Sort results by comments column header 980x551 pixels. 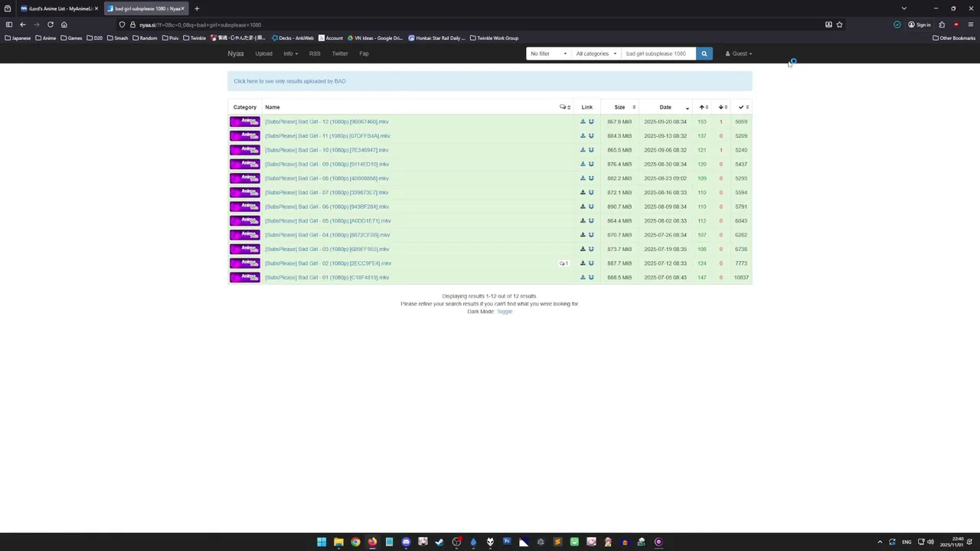565,107
